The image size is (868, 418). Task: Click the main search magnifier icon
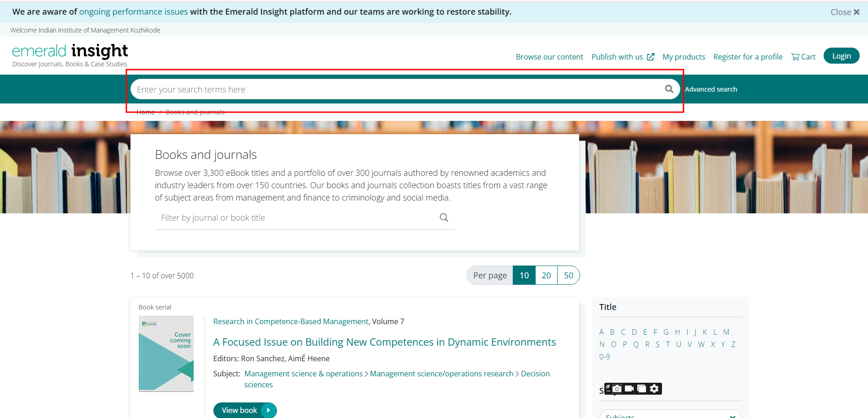point(669,89)
